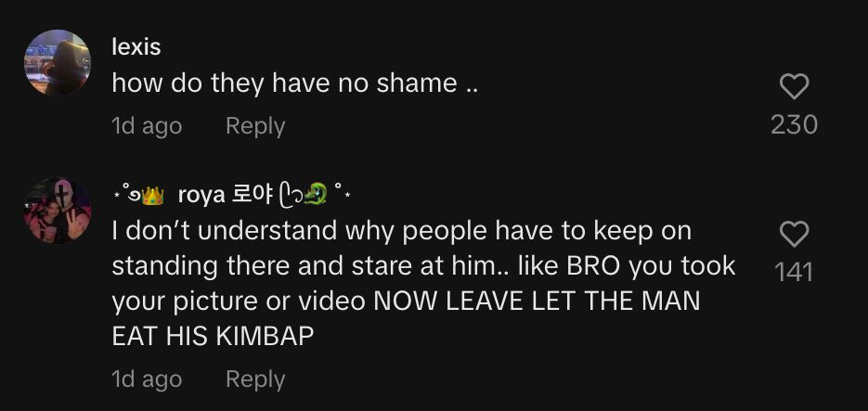
Task: Open roya's profile picture with masked figure
Action: [x=58, y=211]
